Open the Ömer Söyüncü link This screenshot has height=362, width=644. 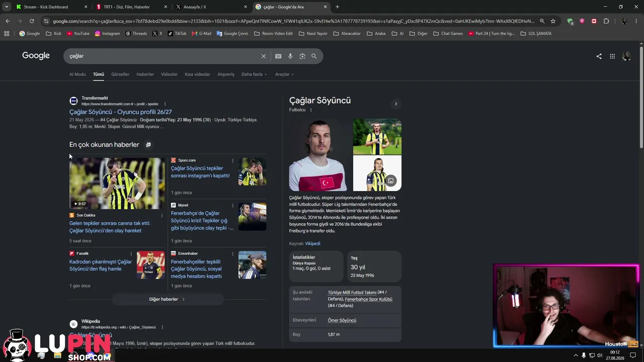coord(342,320)
